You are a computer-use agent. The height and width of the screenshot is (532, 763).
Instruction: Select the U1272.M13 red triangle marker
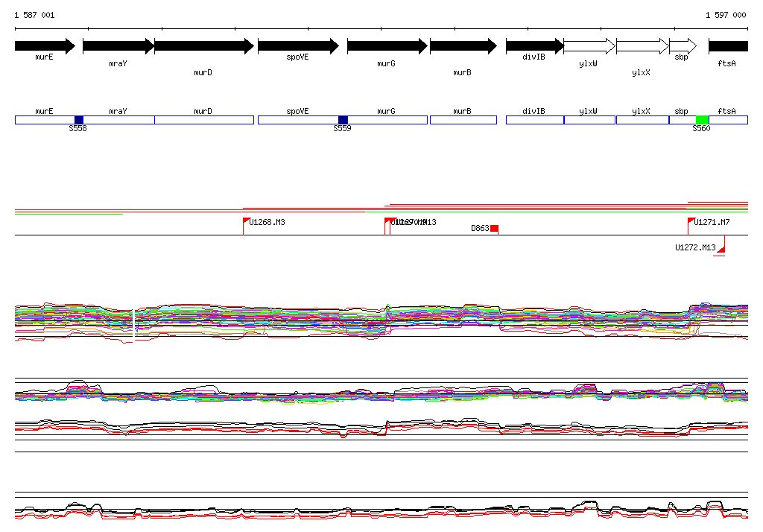(721, 247)
